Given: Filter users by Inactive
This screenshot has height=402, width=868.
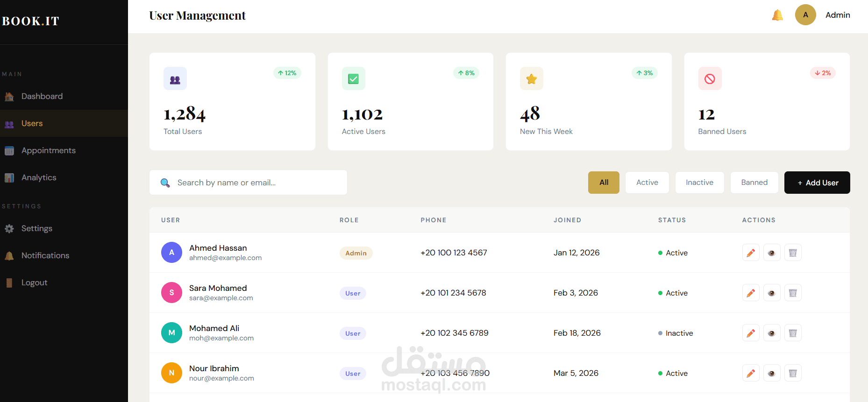Looking at the screenshot, I should pos(699,183).
